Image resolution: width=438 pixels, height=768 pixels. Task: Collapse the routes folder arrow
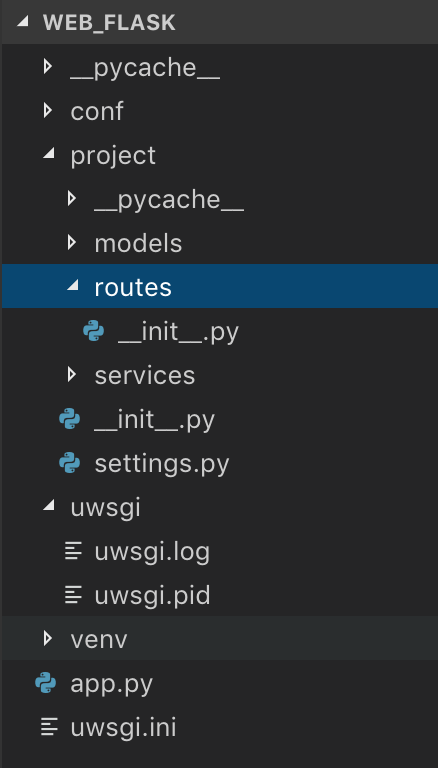click(x=73, y=287)
